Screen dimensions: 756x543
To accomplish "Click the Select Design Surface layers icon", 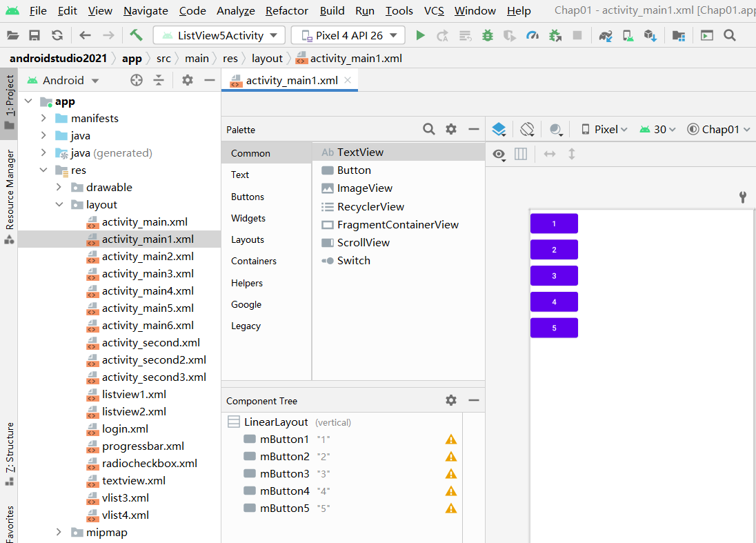I will pos(499,129).
